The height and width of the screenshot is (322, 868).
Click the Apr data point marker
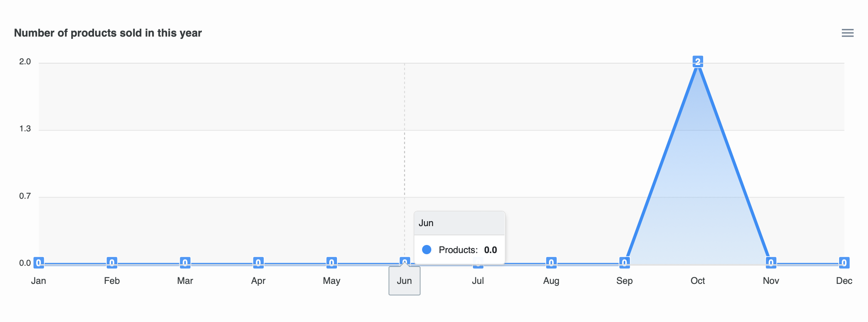click(258, 263)
